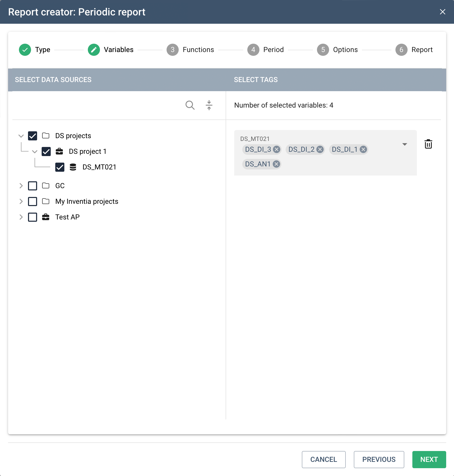This screenshot has height=476, width=454.
Task: Click the green NEXT button
Action: (429, 460)
